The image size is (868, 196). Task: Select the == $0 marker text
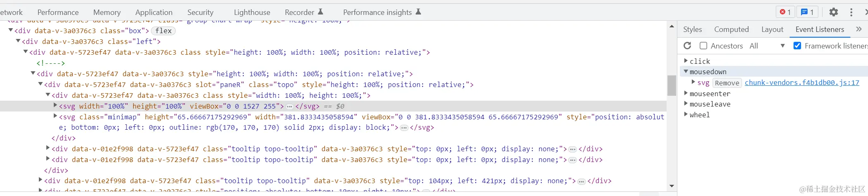pos(334,106)
